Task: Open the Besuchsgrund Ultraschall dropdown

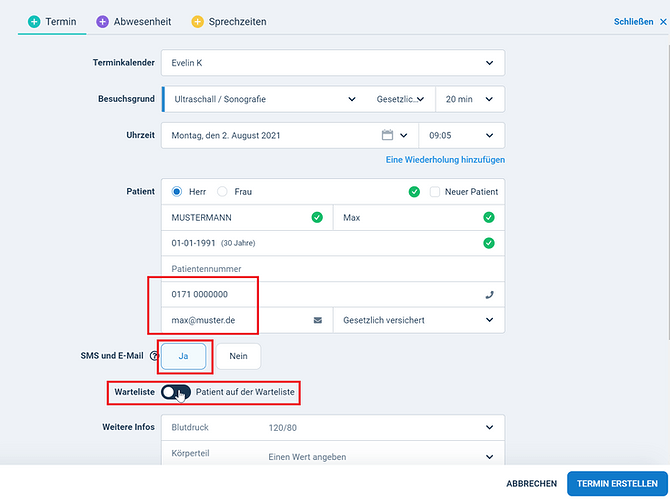Action: (x=351, y=99)
